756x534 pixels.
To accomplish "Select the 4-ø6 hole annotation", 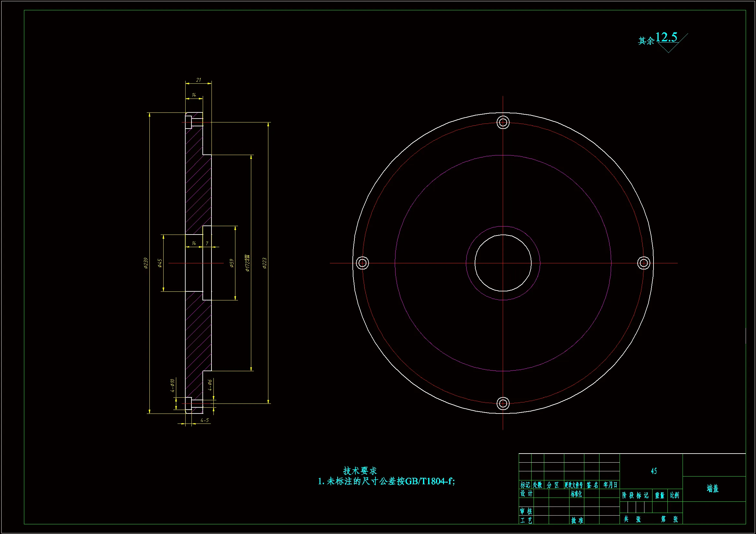I will click(x=210, y=385).
